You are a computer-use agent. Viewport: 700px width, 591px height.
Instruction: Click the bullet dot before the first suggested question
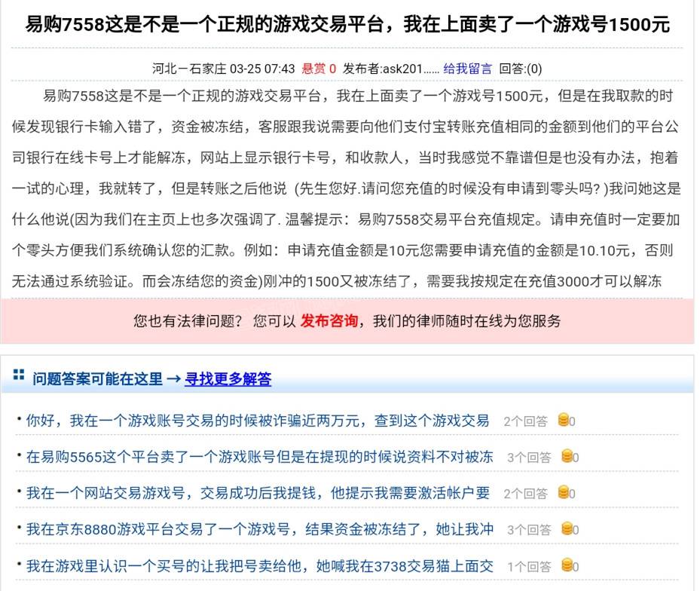point(20,418)
